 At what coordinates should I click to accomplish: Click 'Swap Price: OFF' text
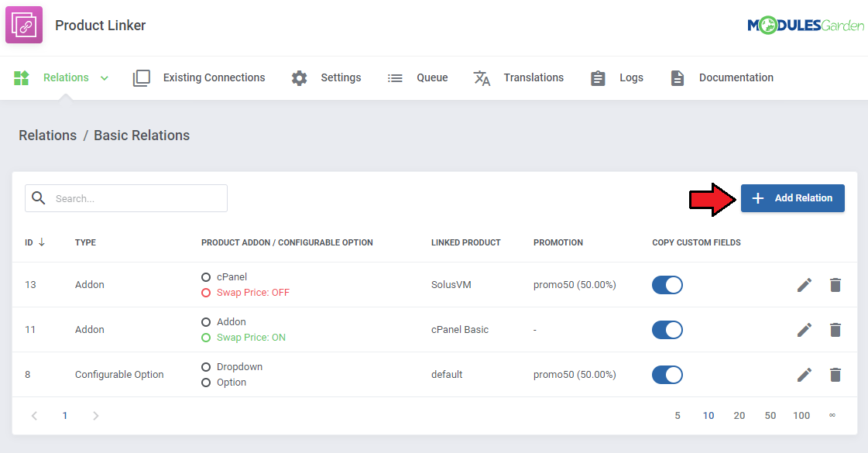253,293
